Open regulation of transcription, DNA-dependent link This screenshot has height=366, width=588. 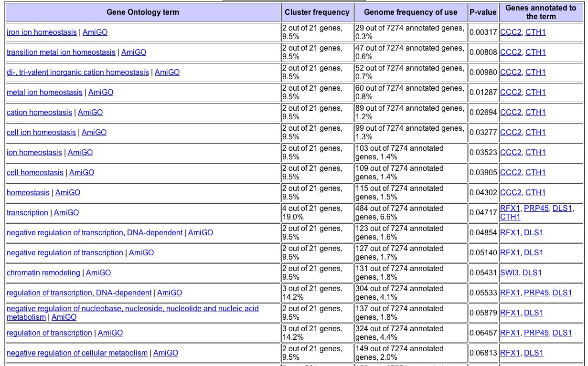click(79, 293)
